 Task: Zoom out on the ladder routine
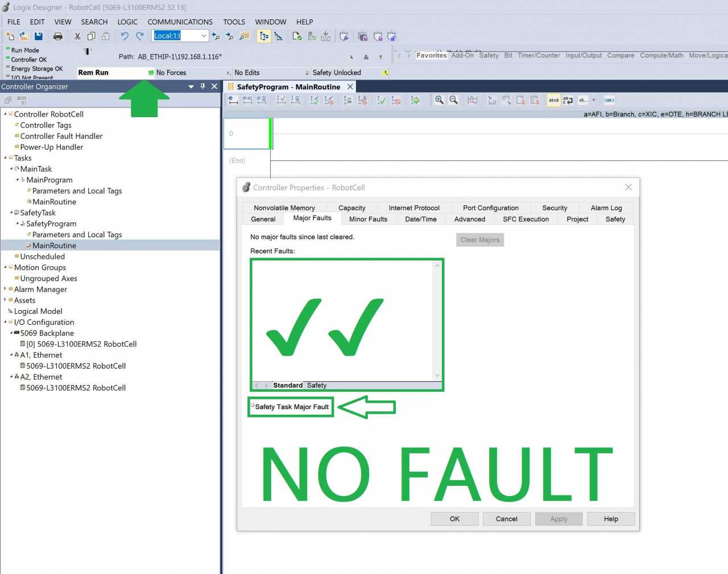click(453, 100)
